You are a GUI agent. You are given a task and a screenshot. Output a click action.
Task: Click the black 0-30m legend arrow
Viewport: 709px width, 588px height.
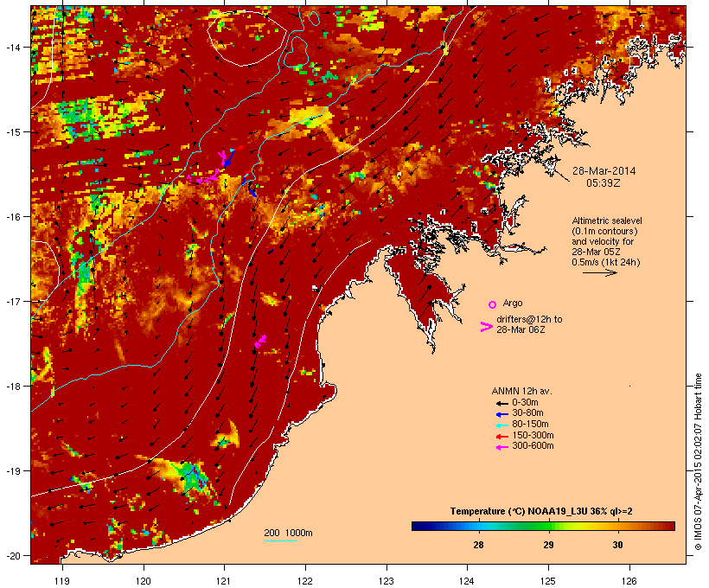pos(501,403)
